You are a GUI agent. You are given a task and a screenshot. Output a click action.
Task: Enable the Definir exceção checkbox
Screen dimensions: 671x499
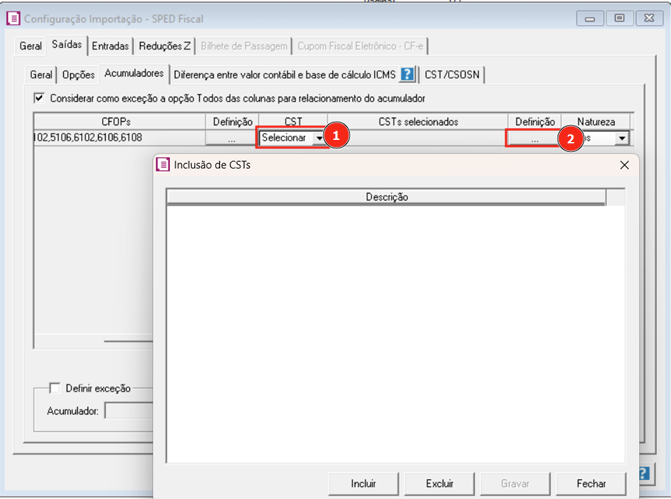tap(55, 388)
